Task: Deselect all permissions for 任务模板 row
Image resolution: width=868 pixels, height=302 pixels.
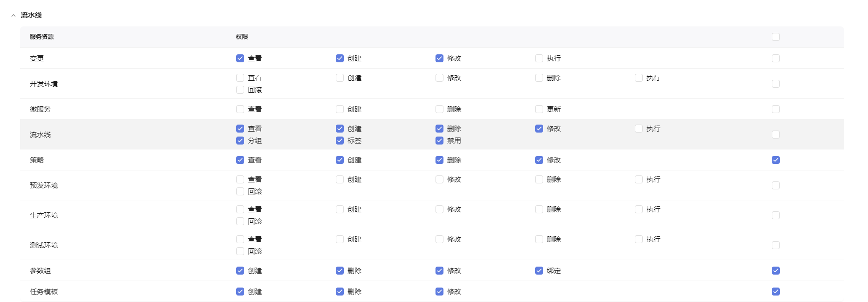Action: 775,292
